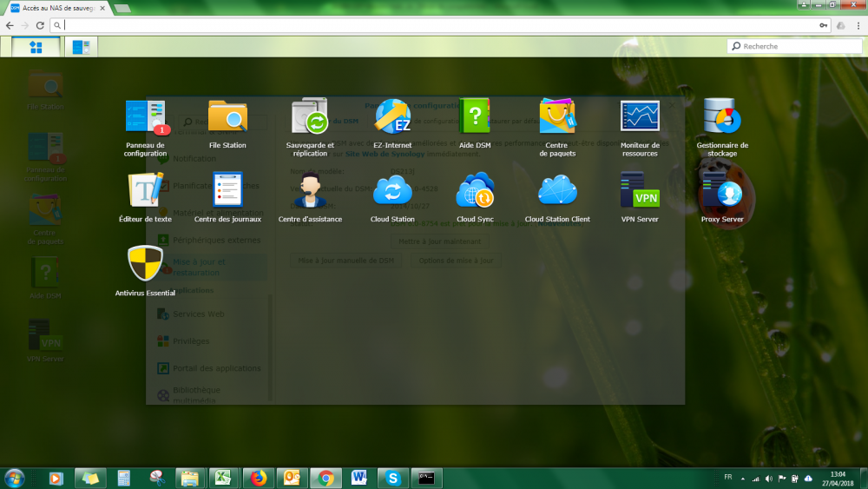Open Panneau de configuration from the main menu

click(145, 119)
